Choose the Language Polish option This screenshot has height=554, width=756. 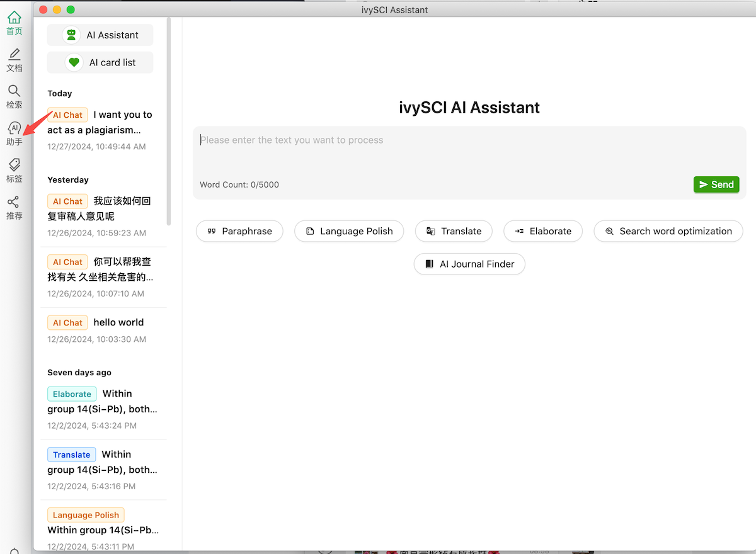coord(349,231)
